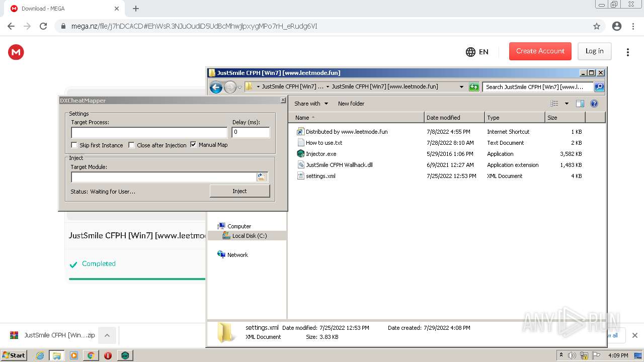Select How to use.txt file
644x362 pixels.
tap(324, 143)
